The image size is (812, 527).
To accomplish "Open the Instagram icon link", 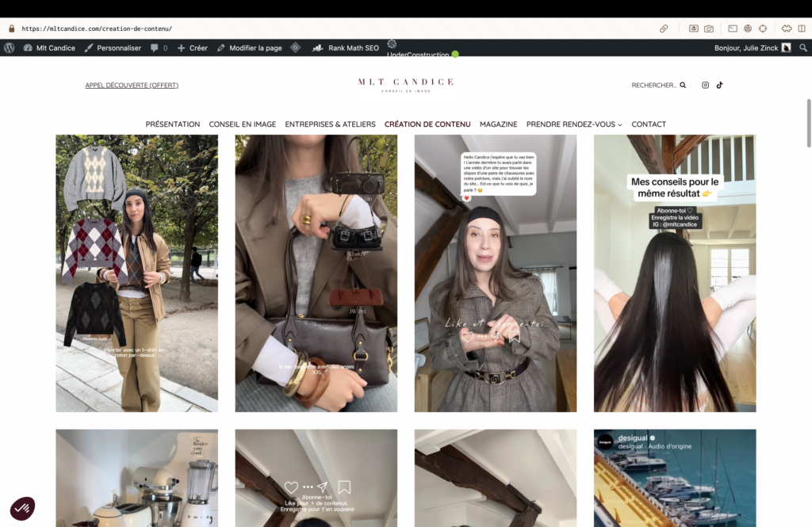I will pos(705,85).
